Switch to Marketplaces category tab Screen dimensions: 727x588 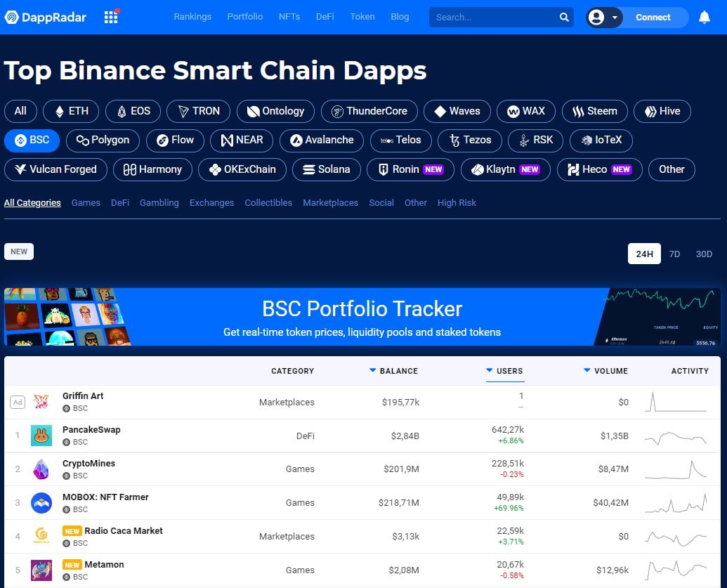pyautogui.click(x=331, y=202)
